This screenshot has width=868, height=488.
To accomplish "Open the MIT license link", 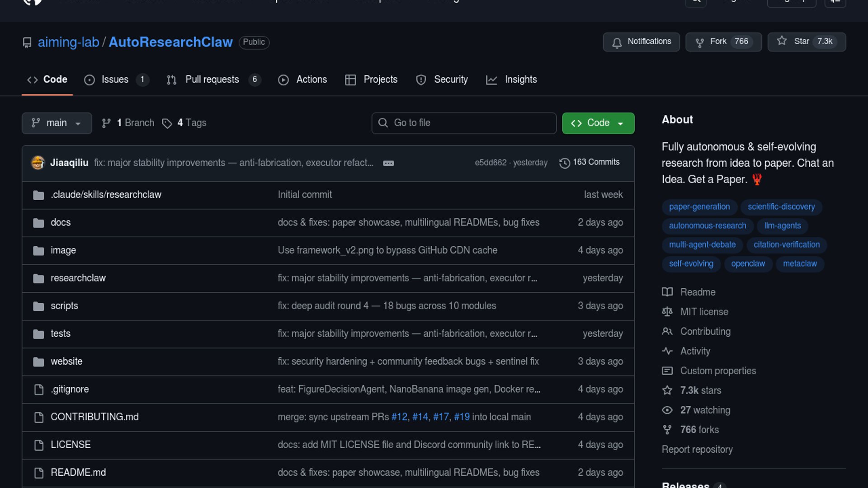I will pos(704,312).
